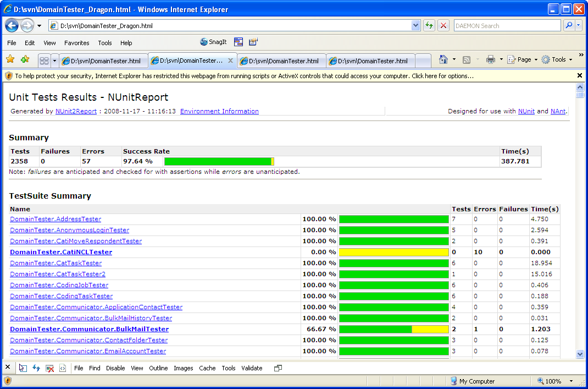Open Favorites Center with the yellow star icon
Viewport: 588px width, 389px height.
[x=10, y=59]
